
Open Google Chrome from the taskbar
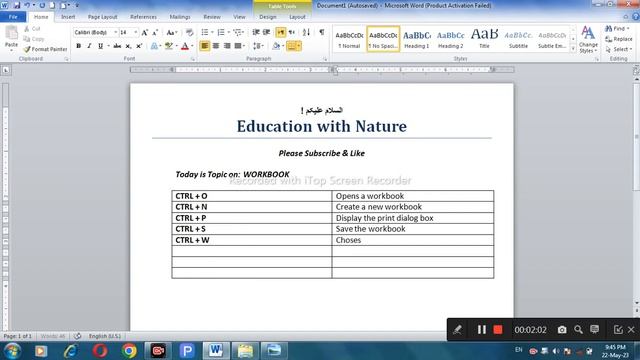[129, 351]
